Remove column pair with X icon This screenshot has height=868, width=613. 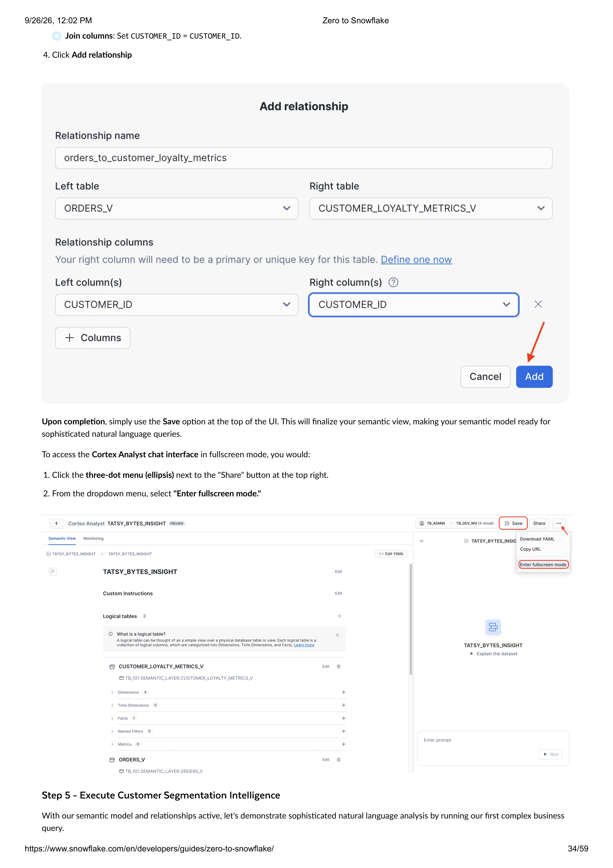(x=538, y=304)
